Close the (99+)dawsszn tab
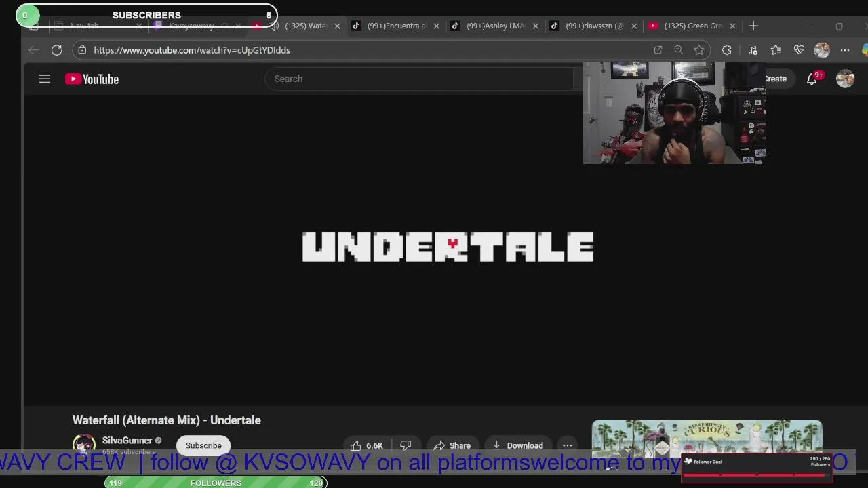Image resolution: width=868 pixels, height=488 pixels. [x=634, y=26]
